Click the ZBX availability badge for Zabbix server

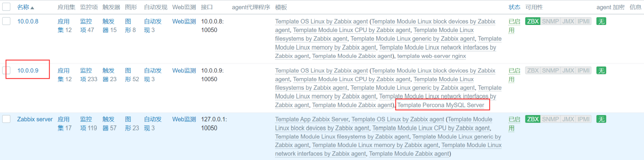[x=533, y=119]
